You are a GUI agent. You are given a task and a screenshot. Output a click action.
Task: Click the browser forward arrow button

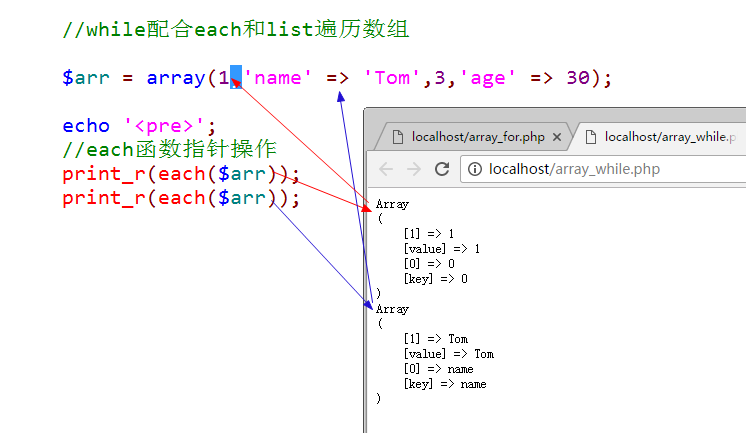click(414, 169)
